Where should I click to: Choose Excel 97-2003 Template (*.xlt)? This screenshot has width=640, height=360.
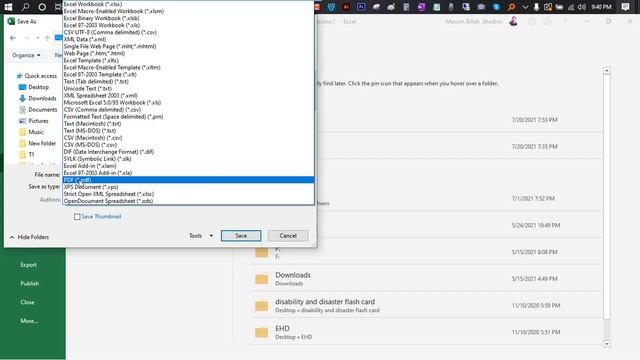coord(188,74)
